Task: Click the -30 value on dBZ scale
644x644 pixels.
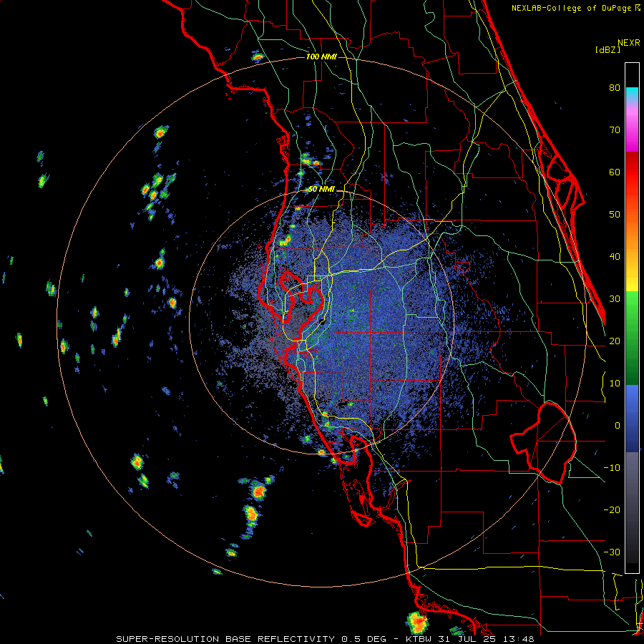Action: 612,552
